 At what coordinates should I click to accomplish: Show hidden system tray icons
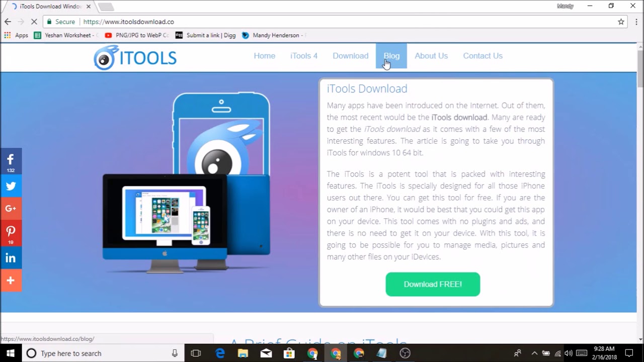[534, 353]
